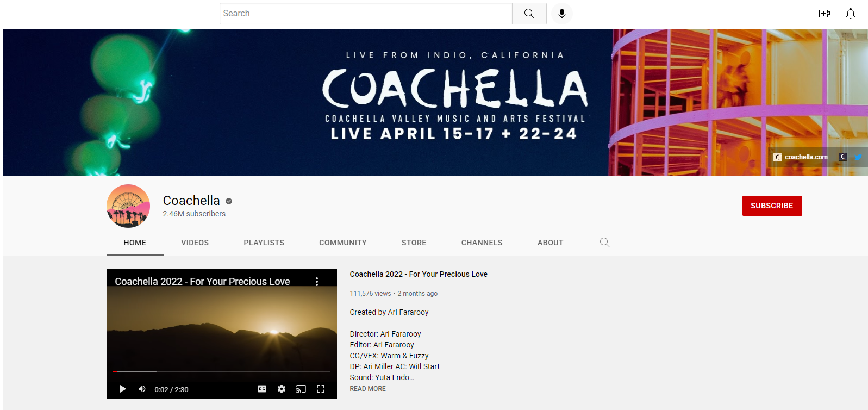Image resolution: width=868 pixels, height=410 pixels.
Task: Open the Playlists tab
Action: point(264,243)
